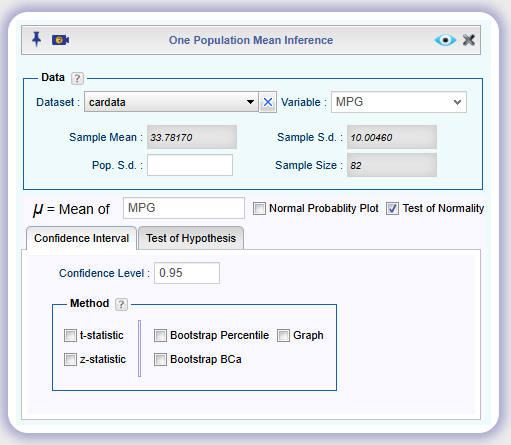
Task: Check the z-statistic method
Action: (x=70, y=359)
